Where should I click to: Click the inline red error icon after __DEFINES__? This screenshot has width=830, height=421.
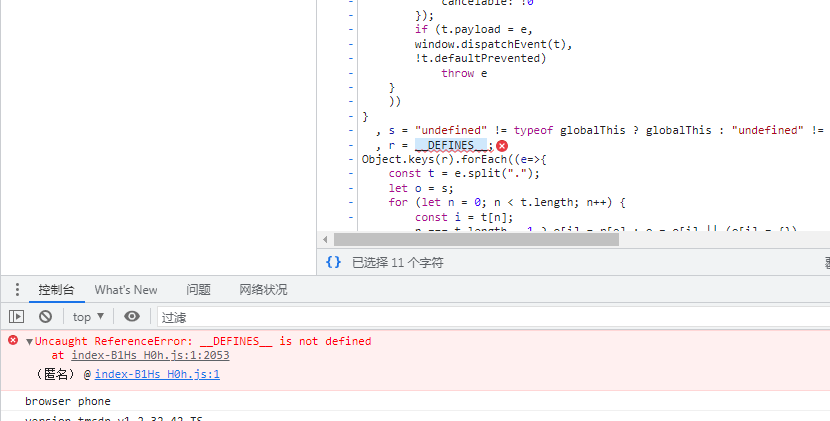click(502, 145)
